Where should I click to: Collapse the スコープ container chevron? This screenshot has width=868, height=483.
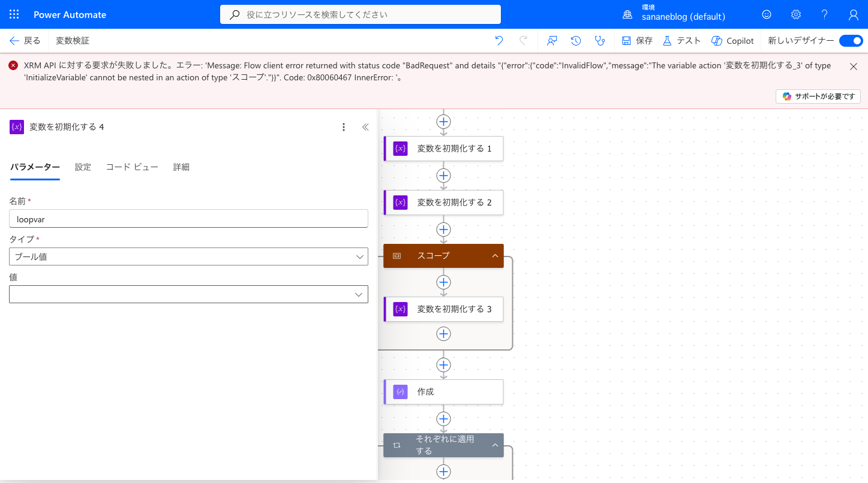click(495, 256)
